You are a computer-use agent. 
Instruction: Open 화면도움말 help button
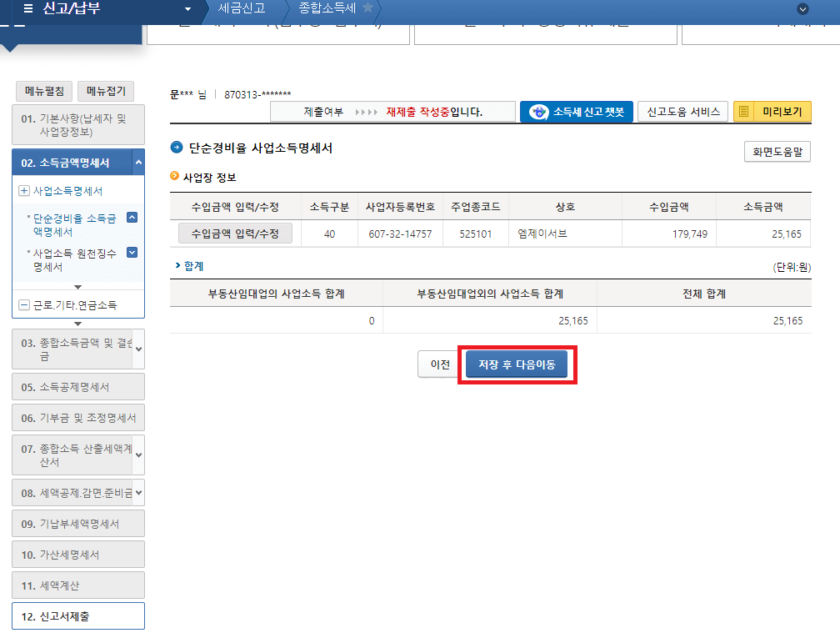point(777,152)
